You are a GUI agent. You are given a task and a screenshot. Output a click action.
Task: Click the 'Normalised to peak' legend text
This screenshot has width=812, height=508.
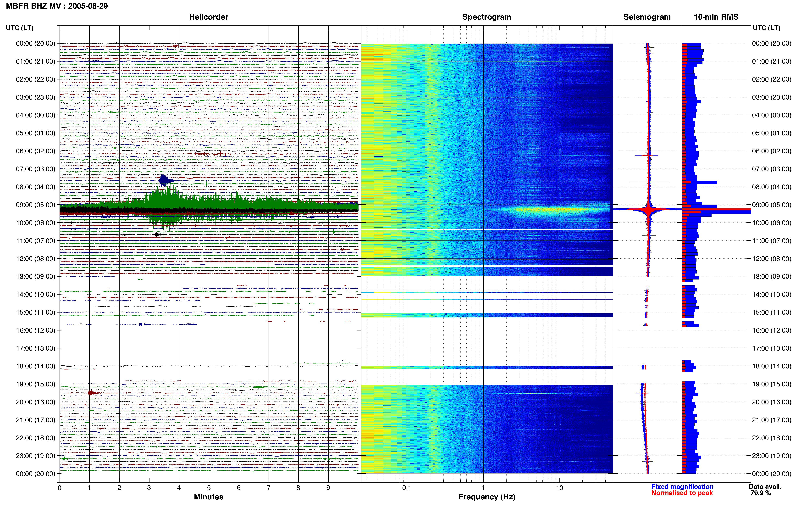tap(682, 493)
